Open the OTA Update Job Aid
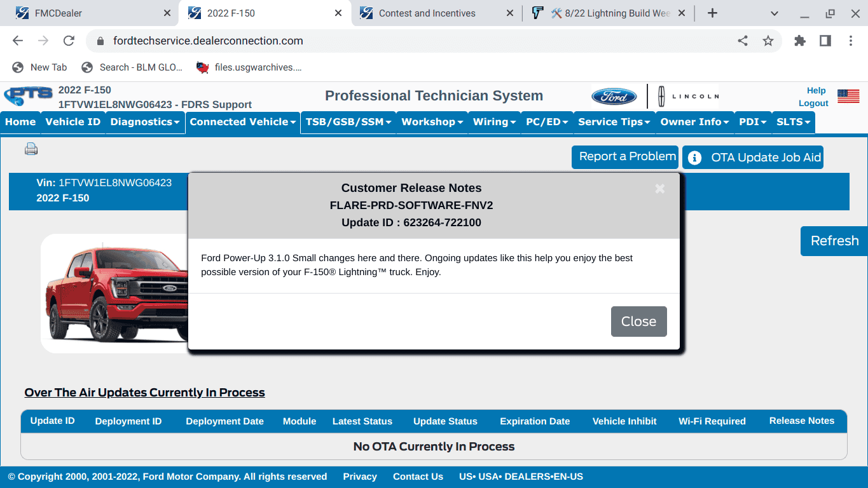This screenshot has height=488, width=868. (x=753, y=158)
